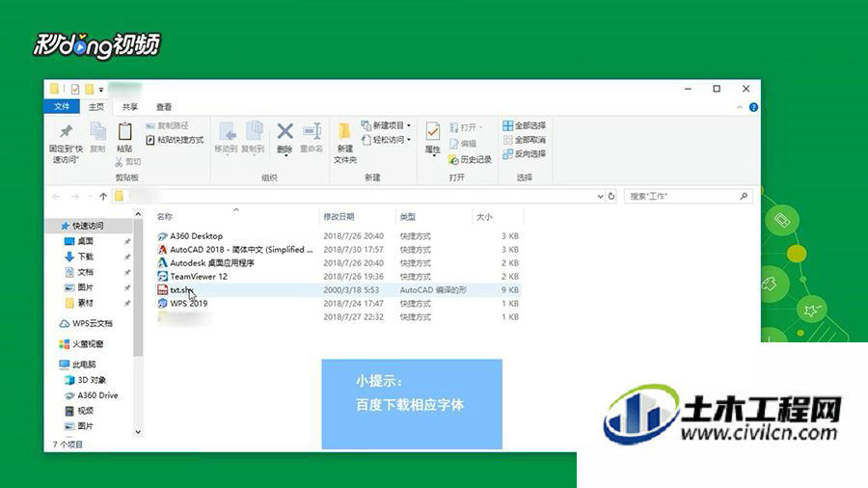
Task: Click Edit (编辑) in the ribbon
Action: (463, 144)
